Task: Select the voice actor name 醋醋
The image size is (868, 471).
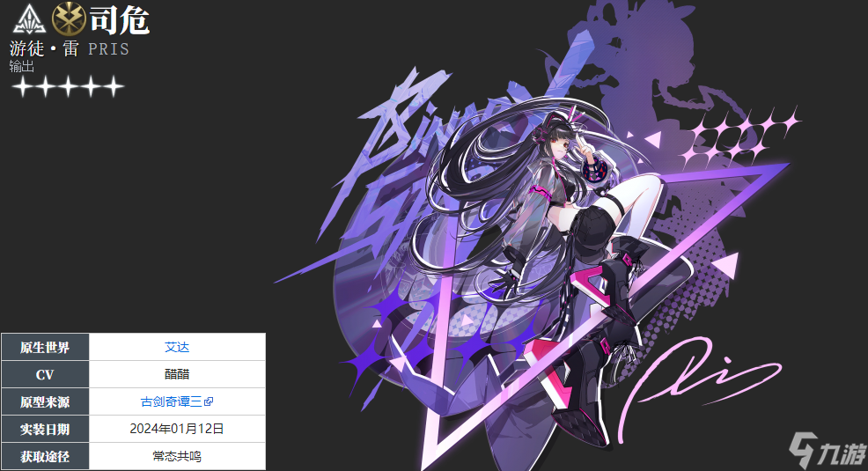Action: tap(177, 374)
